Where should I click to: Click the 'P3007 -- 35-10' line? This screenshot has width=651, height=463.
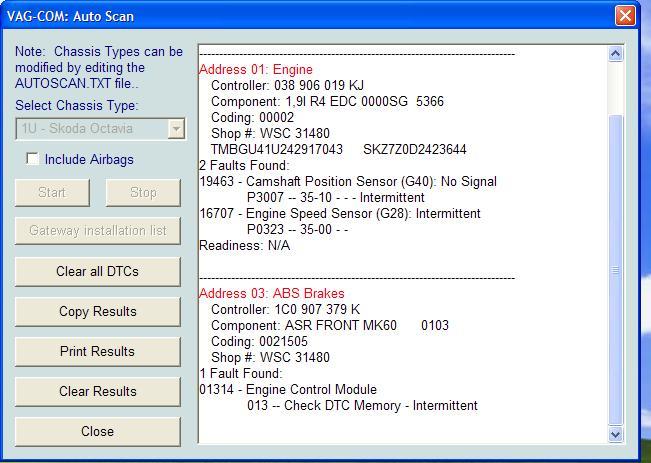336,197
